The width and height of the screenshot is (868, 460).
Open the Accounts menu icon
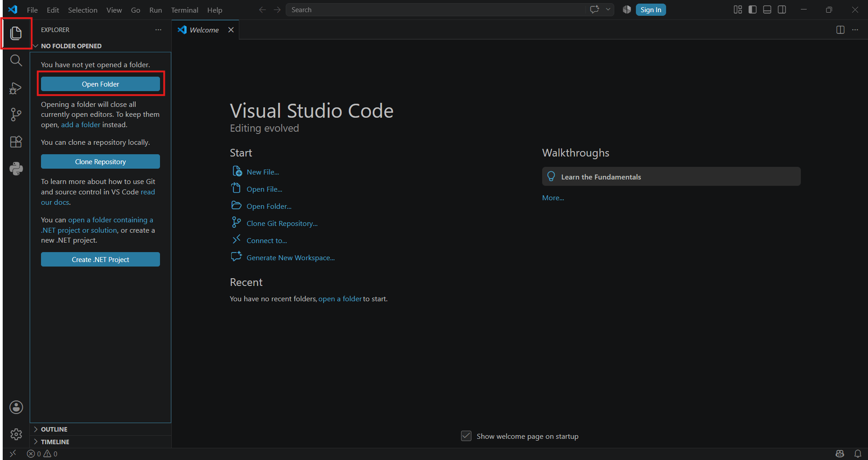point(16,407)
